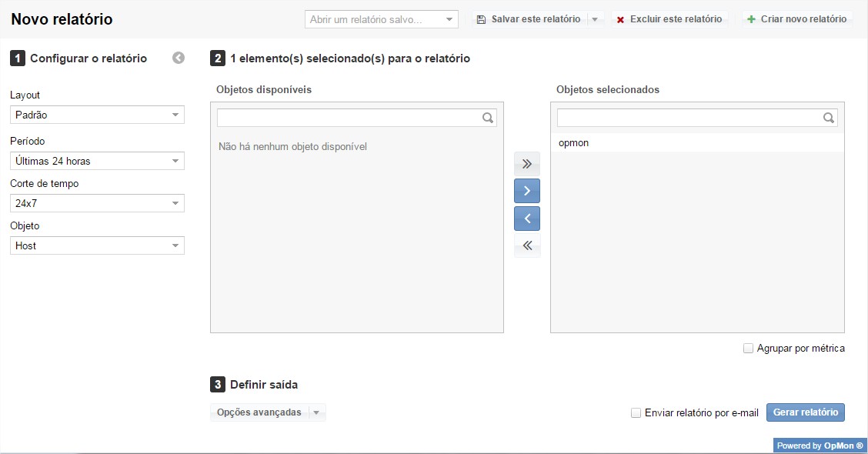Open the Abrir um relatório salvo selector

[x=381, y=19]
